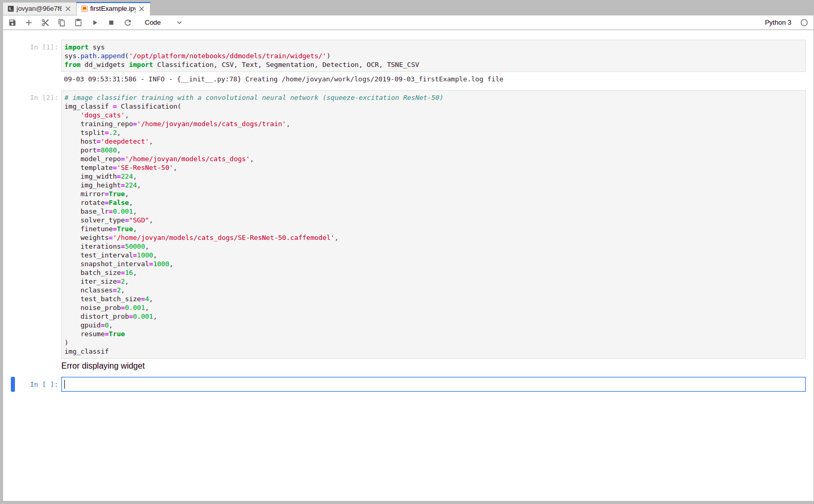
Task: Click the 'img_classif = Classification(' line
Action: click(x=123, y=107)
